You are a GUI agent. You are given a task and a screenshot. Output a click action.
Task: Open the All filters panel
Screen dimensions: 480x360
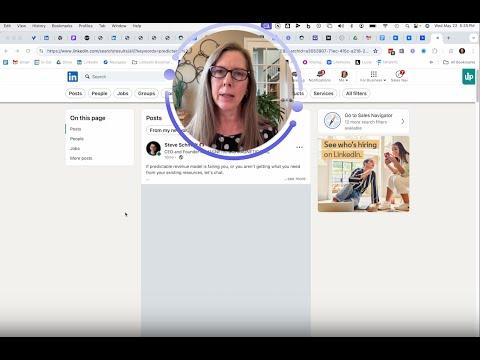356,93
